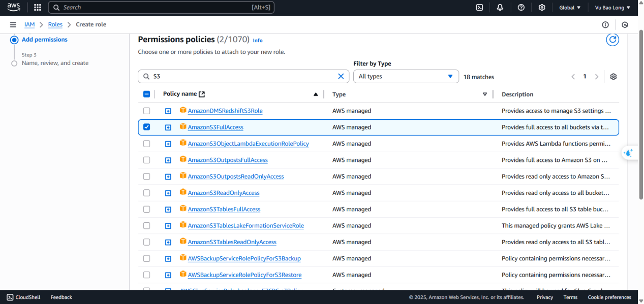This screenshot has width=644, height=304.
Task: Click the orange icon next to AmazonS3OutpostsFullAccess
Action: 183,159
